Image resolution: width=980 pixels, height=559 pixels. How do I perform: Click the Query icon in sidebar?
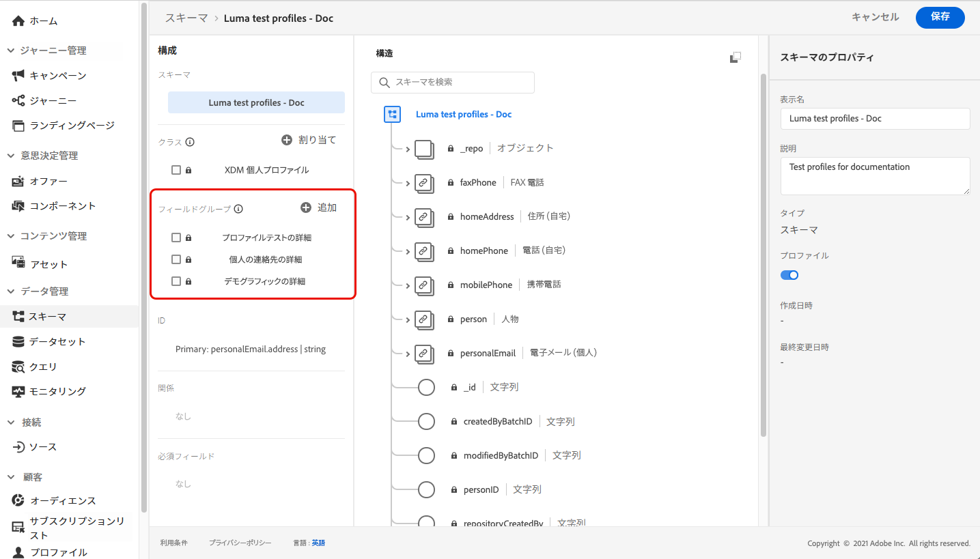click(x=18, y=367)
